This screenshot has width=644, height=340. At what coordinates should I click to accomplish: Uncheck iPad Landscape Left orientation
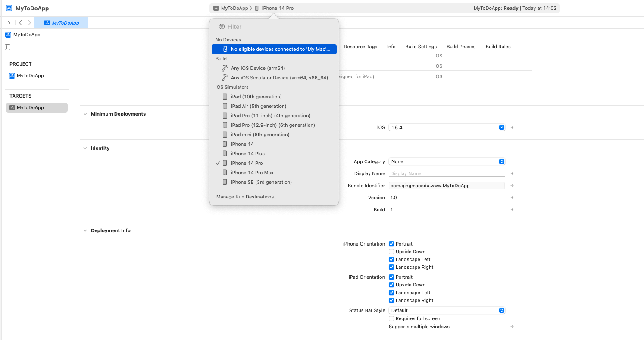click(391, 293)
